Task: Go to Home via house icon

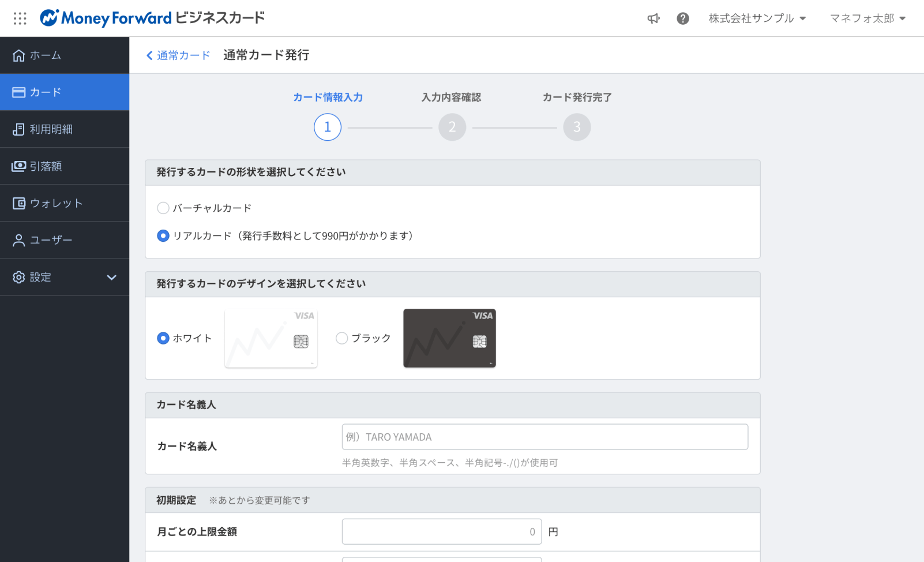Action: 19,55
